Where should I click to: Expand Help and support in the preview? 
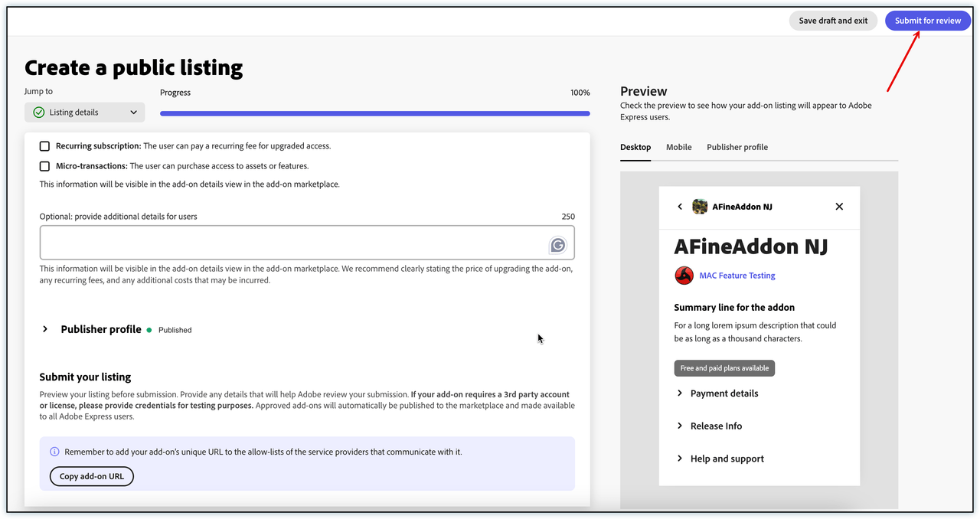[680, 459]
